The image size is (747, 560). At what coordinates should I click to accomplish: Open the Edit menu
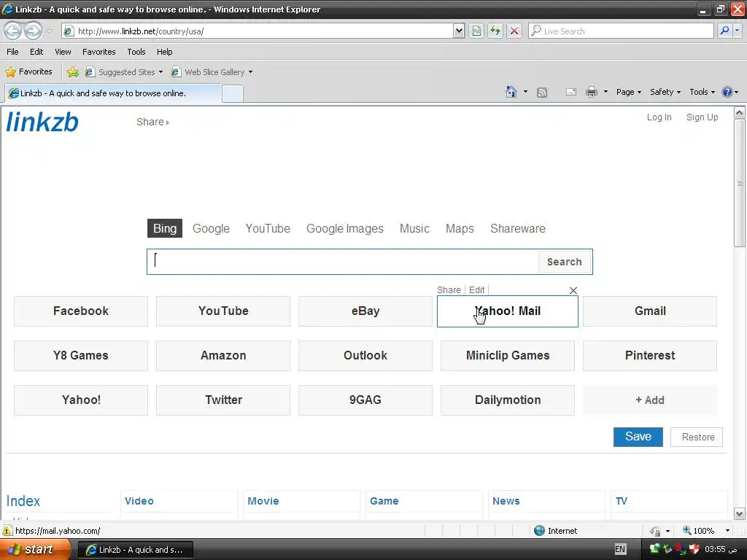click(x=36, y=52)
